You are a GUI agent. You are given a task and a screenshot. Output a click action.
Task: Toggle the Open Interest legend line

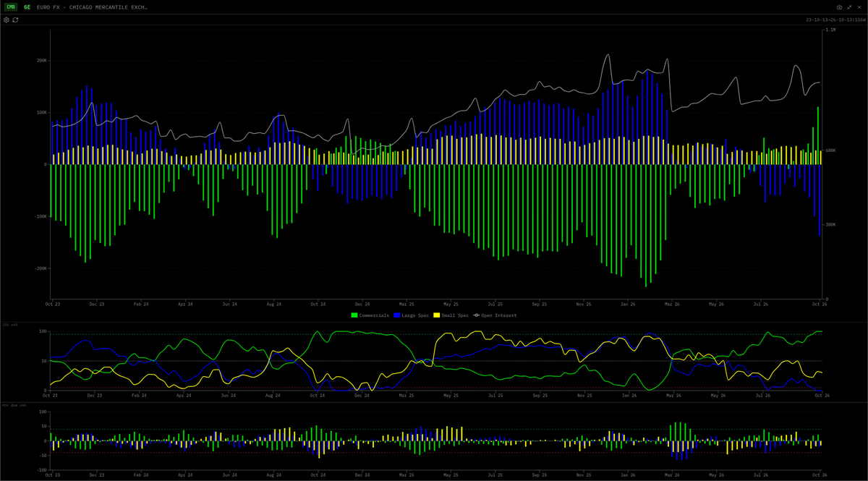pos(495,315)
